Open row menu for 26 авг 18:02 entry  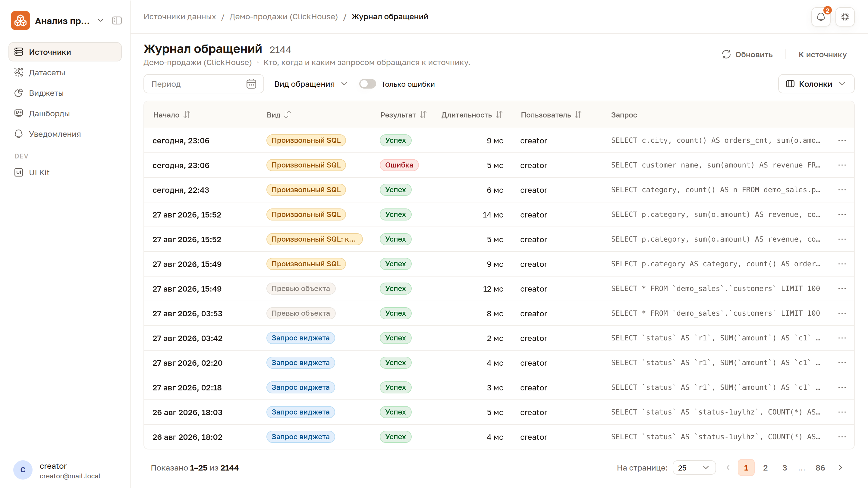coord(842,437)
